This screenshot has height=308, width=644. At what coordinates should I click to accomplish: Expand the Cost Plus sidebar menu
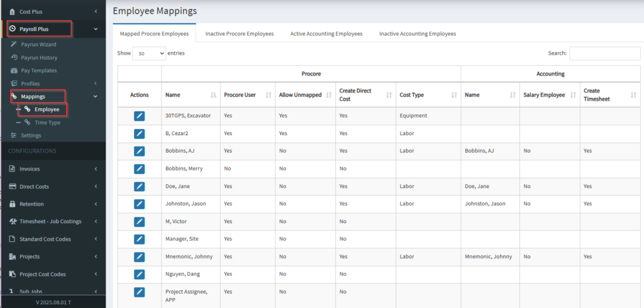pos(53,11)
